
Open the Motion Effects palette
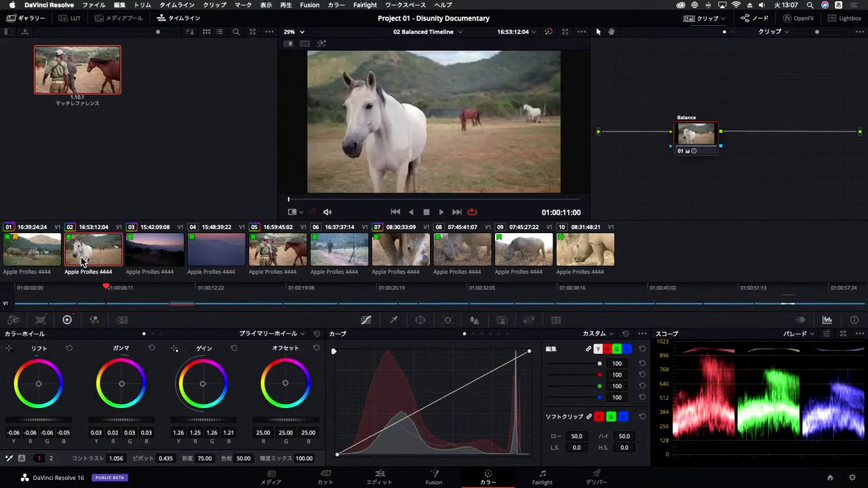122,320
